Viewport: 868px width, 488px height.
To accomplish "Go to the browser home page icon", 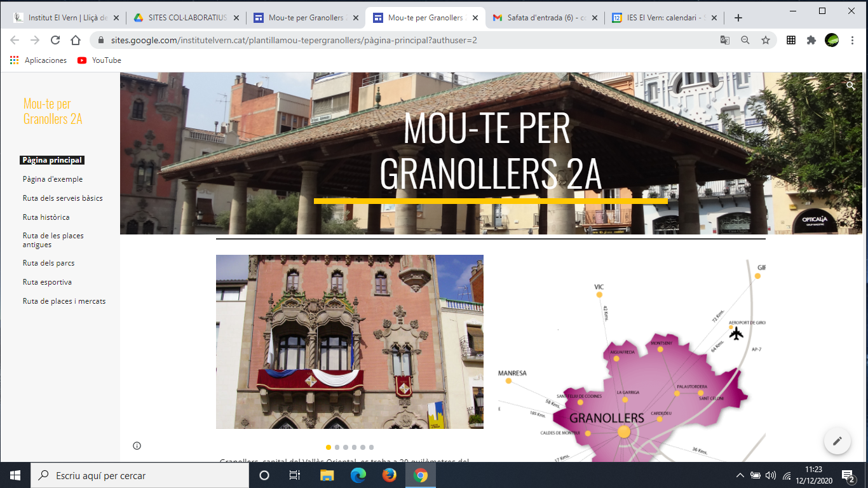I will click(76, 40).
